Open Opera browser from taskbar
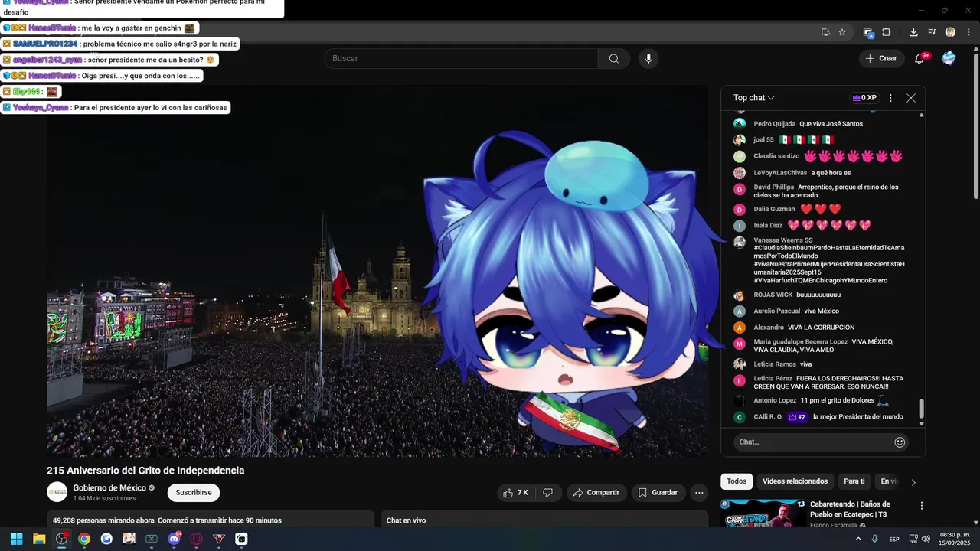 (197, 539)
